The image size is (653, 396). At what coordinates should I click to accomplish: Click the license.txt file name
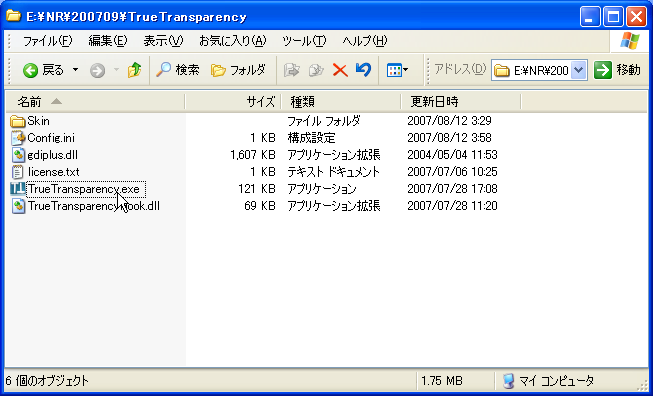54,172
